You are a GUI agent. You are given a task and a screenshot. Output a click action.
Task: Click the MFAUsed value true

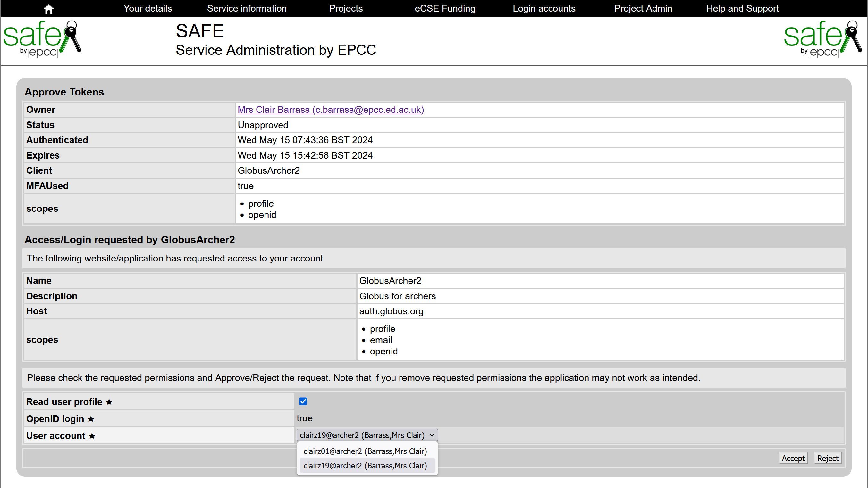246,186
